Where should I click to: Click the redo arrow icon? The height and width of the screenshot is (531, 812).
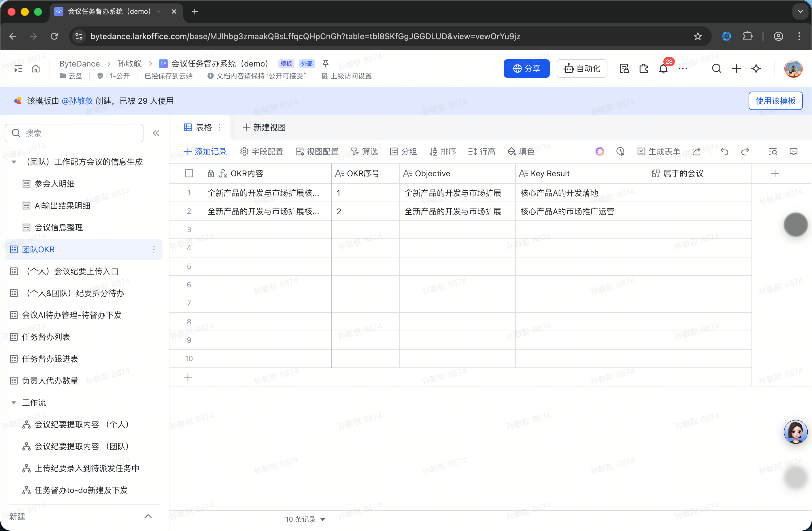745,151
